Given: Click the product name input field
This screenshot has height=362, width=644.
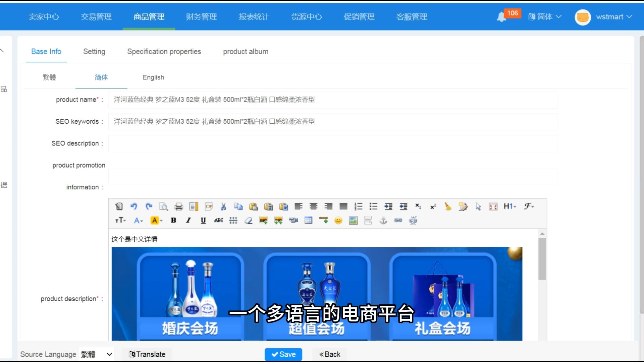Looking at the screenshot, I should [x=333, y=100].
